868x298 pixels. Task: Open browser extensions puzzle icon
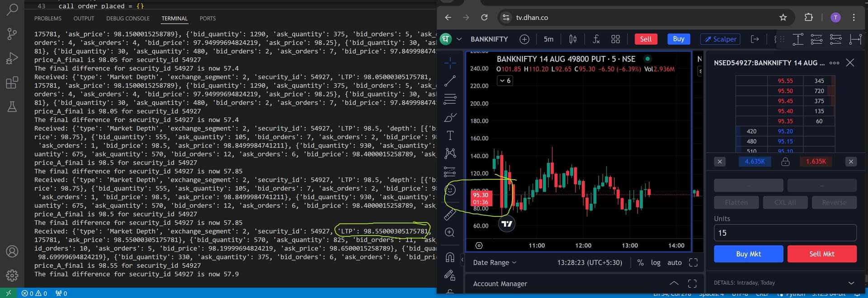[809, 17]
